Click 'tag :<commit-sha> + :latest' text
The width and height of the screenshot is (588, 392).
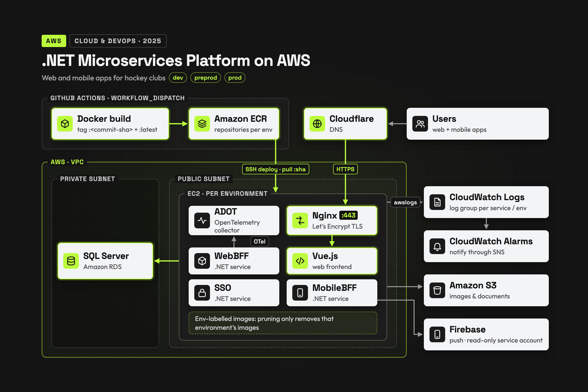117,130
